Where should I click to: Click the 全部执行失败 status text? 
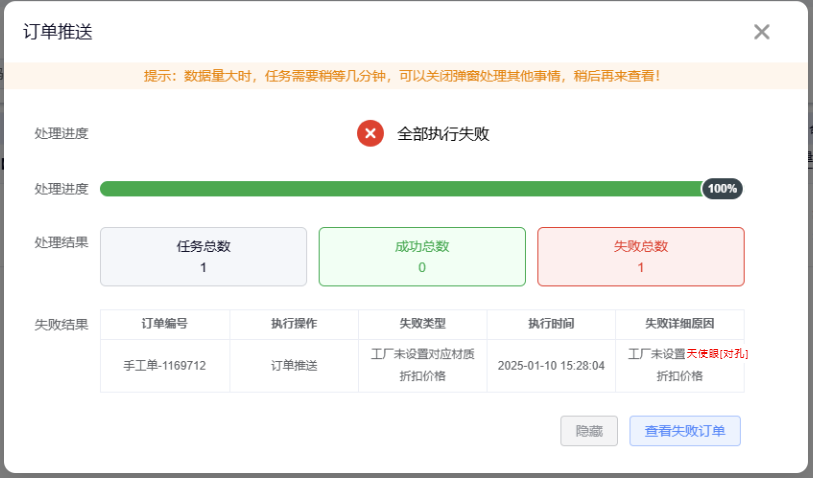point(443,133)
